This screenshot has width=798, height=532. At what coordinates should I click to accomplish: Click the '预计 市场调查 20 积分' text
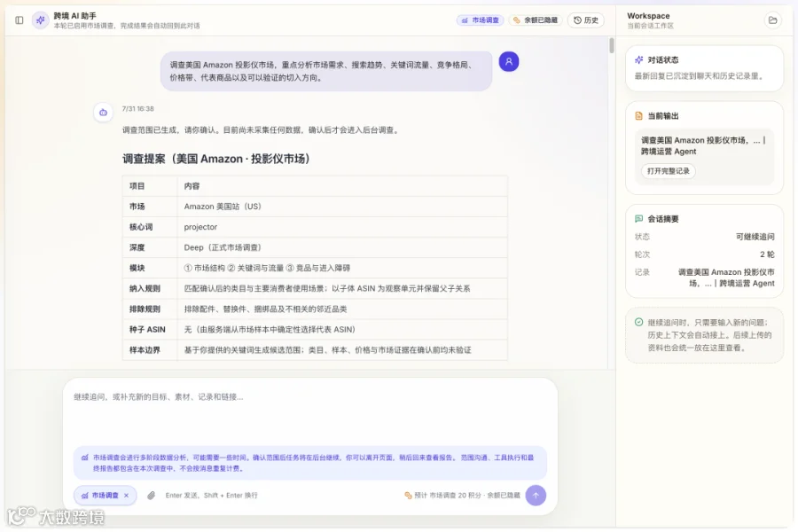click(x=448, y=496)
